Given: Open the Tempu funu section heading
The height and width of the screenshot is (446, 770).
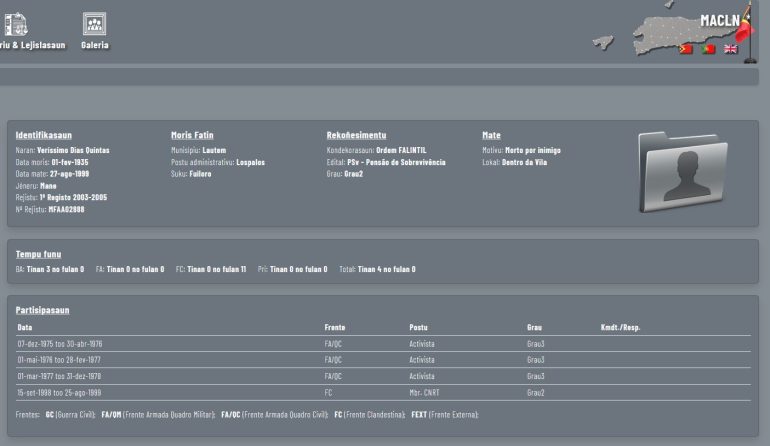Looking at the screenshot, I should point(38,254).
